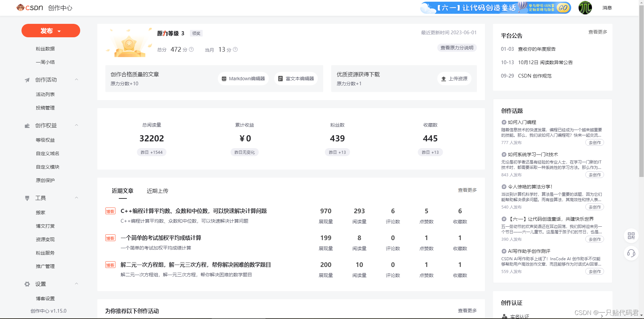This screenshot has width=644, height=319.
Task: Click the 上传资源 button
Action: (454, 79)
